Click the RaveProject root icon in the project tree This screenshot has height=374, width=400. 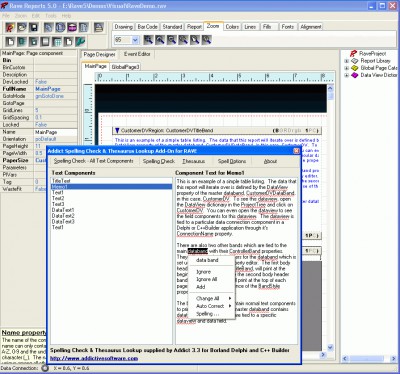[x=354, y=53]
